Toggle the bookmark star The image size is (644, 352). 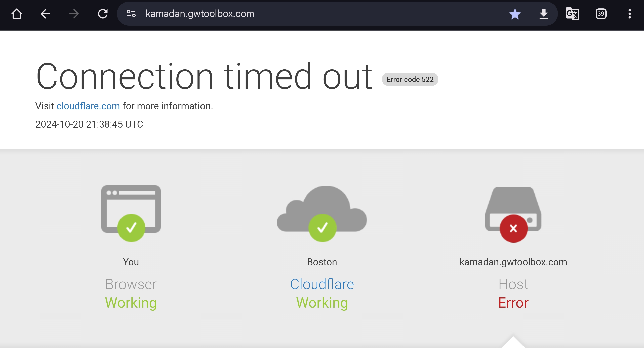pos(515,14)
